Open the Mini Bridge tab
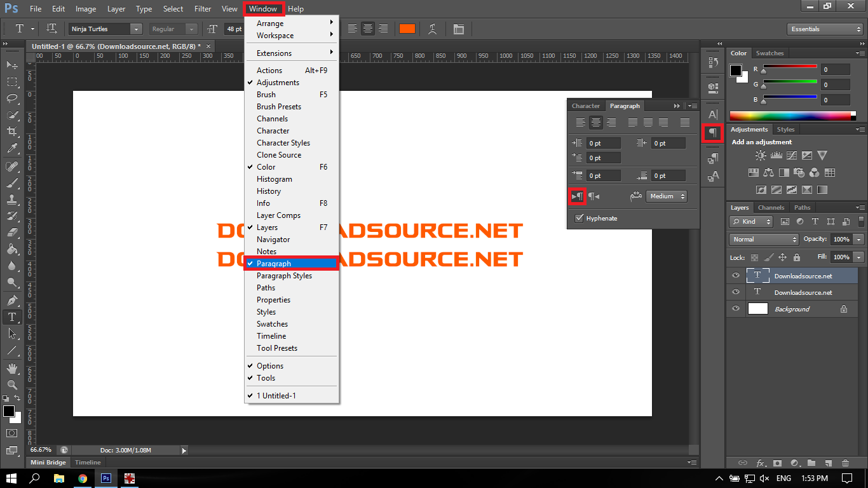 pyautogui.click(x=48, y=463)
